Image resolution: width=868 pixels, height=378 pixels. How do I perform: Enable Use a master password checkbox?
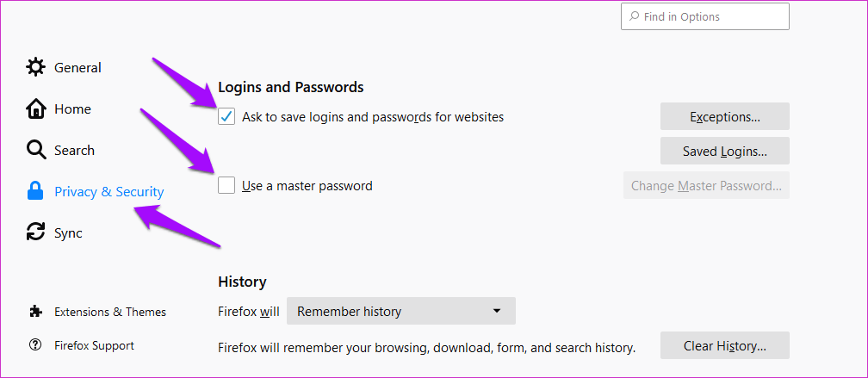226,185
